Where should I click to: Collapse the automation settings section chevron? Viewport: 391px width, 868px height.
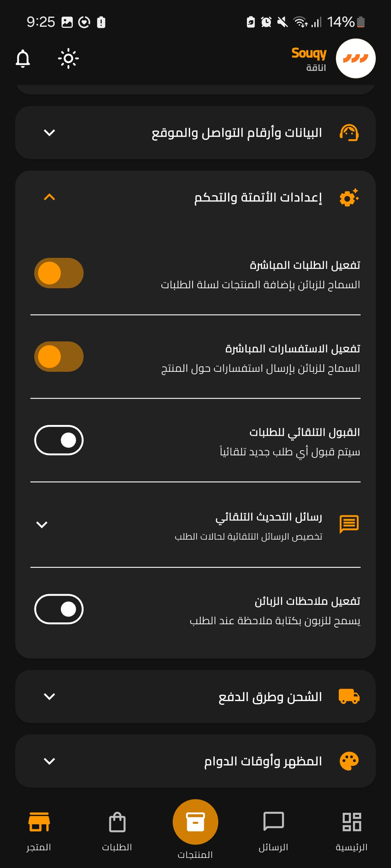tap(50, 197)
